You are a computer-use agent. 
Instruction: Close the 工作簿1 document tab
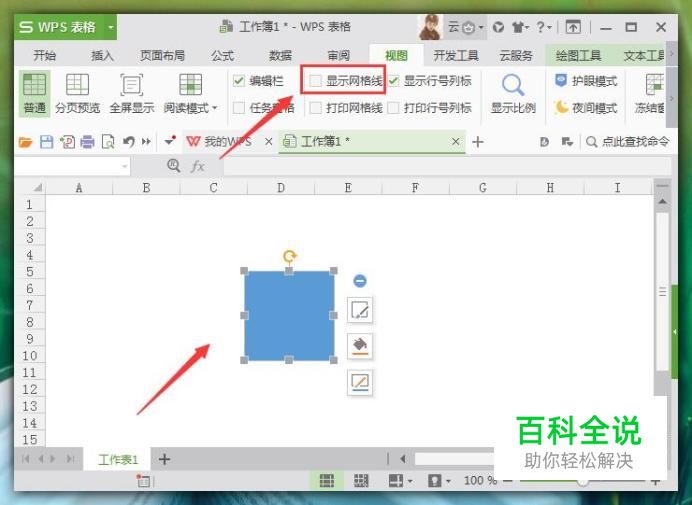click(455, 142)
